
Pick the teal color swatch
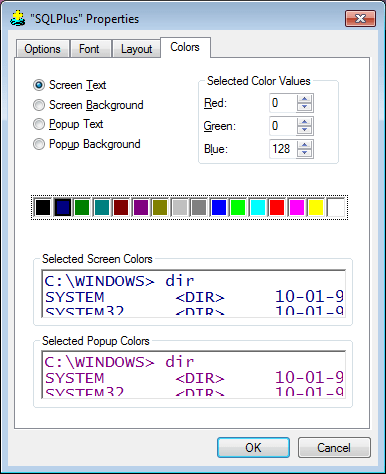tap(102, 207)
